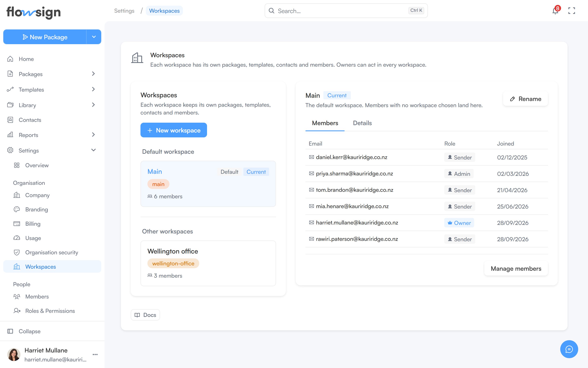Open the Contacts page
588x368 pixels.
[52, 120]
